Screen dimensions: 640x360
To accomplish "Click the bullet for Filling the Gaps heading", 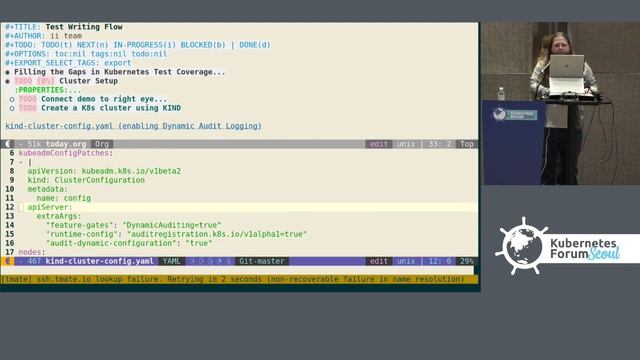I will pyautogui.click(x=7, y=72).
